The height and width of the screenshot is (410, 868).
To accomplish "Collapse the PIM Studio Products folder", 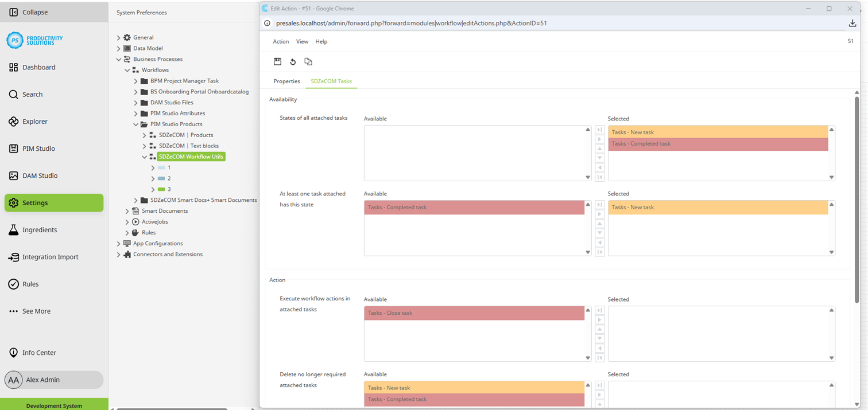I will 135,124.
